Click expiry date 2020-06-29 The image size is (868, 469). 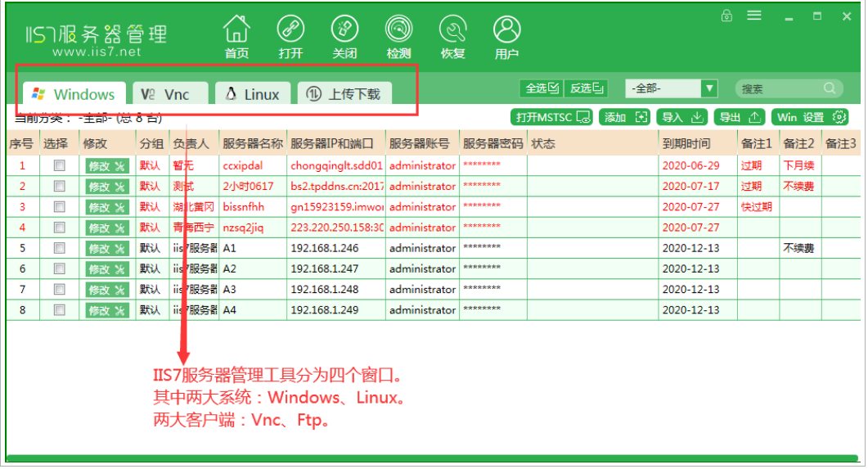(690, 165)
